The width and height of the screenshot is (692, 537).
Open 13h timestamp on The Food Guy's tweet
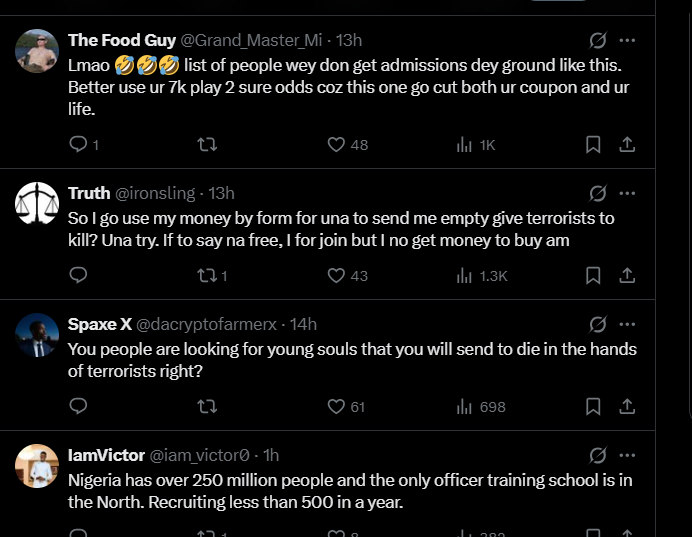pos(348,41)
